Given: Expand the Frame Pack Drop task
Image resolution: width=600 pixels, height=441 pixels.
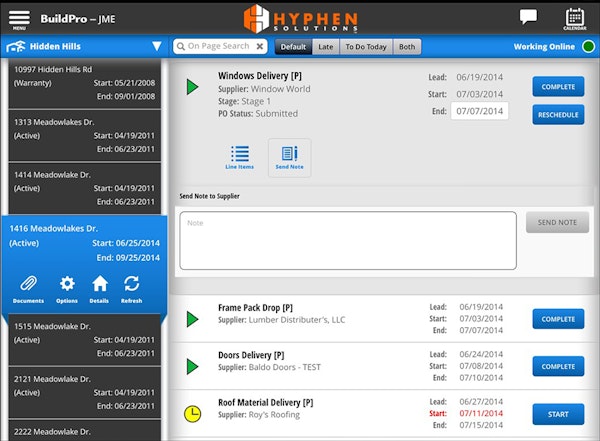Looking at the screenshot, I should pyautogui.click(x=193, y=319).
